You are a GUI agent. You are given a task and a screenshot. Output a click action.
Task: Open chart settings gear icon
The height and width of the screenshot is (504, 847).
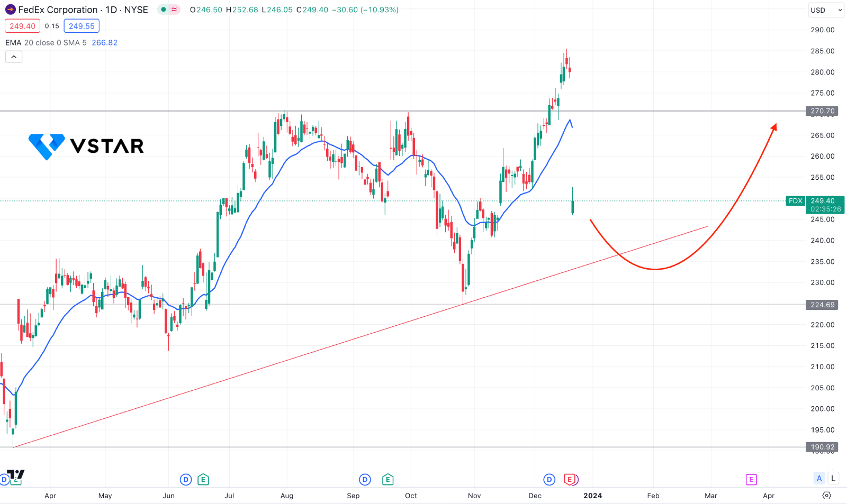[827, 496]
